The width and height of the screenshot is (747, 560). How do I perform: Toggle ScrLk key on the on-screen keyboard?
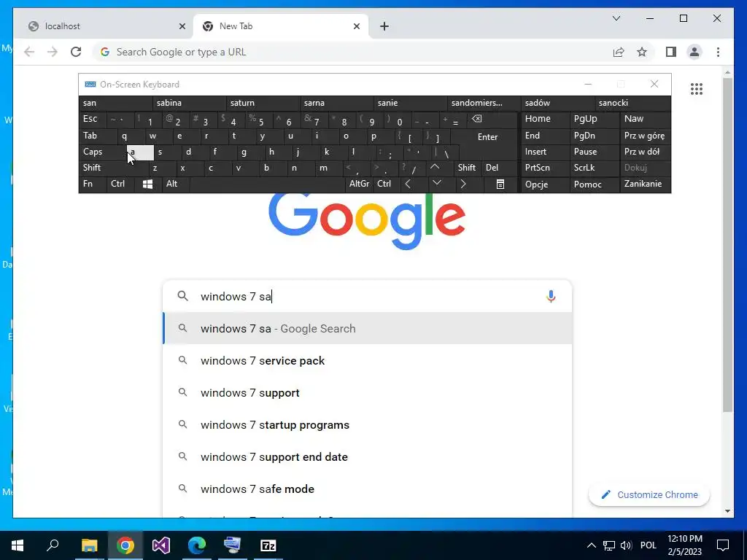tap(594, 168)
